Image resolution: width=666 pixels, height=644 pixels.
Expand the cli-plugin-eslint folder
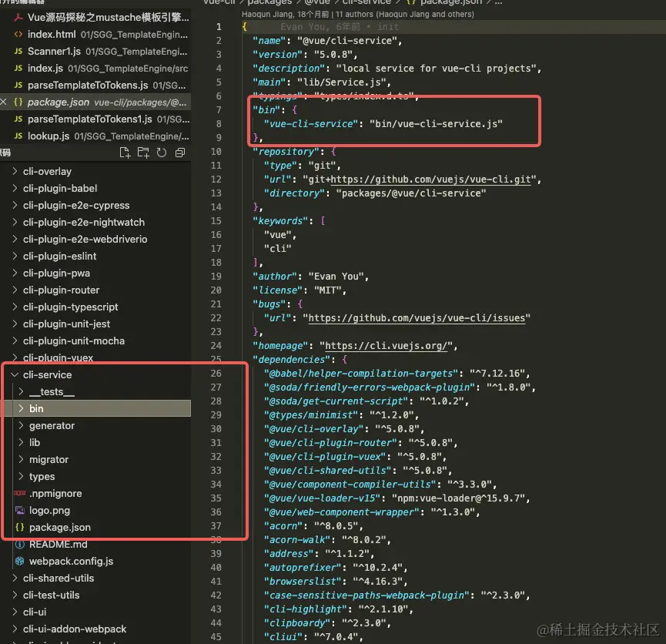click(95, 257)
